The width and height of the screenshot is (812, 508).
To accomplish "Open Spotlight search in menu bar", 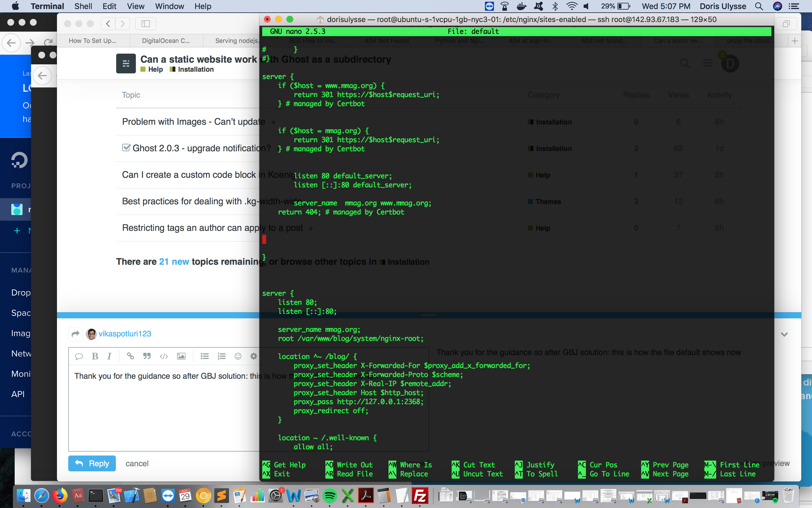I will [x=759, y=6].
